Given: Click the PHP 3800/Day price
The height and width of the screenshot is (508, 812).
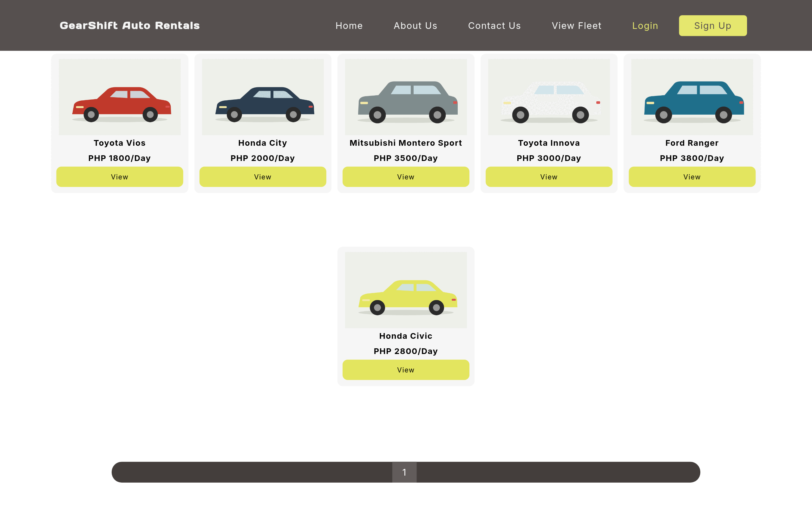Looking at the screenshot, I should pyautogui.click(x=692, y=158).
